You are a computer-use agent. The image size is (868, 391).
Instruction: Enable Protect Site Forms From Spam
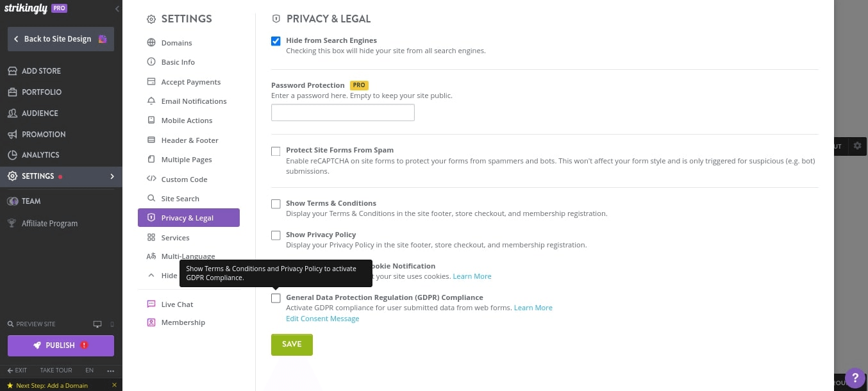coord(276,151)
